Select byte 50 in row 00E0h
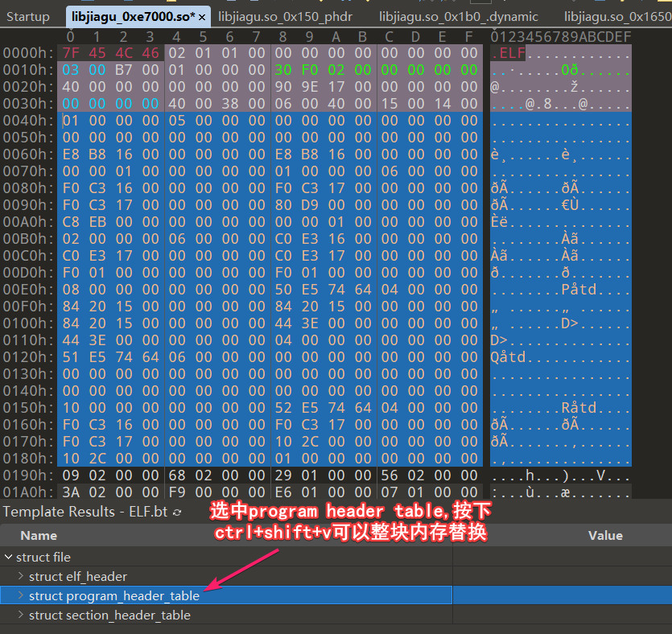 (283, 290)
